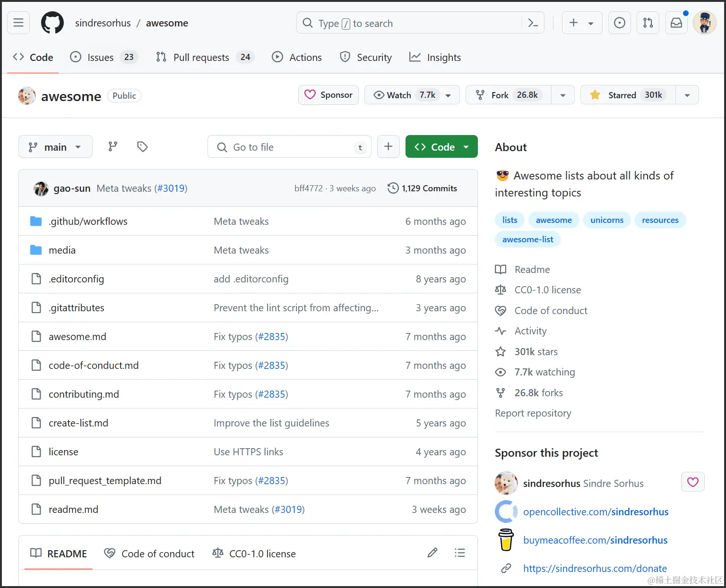
Task: Open the command palette icon
Action: pos(533,23)
